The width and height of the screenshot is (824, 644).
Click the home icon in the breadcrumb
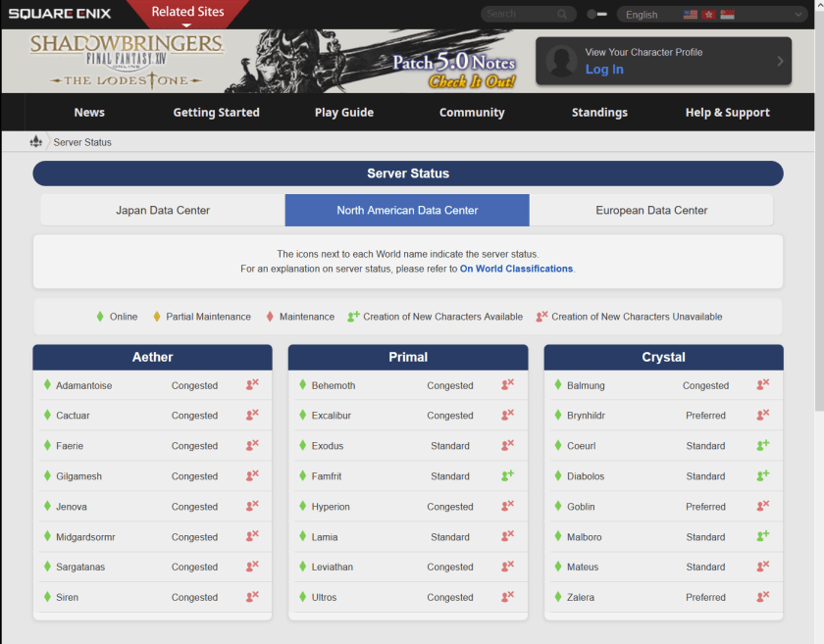coord(36,142)
